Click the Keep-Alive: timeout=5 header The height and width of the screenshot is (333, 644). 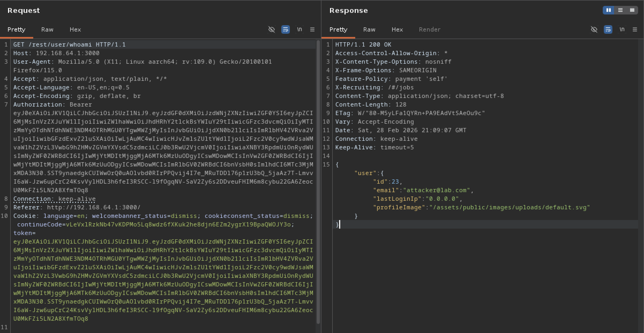coord(375,147)
